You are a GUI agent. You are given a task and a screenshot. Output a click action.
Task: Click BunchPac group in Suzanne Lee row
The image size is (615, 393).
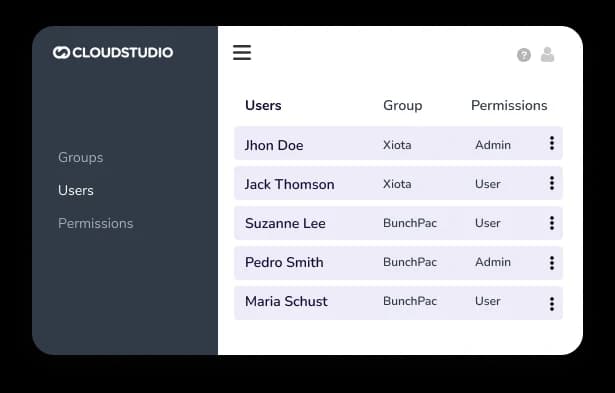tap(410, 223)
